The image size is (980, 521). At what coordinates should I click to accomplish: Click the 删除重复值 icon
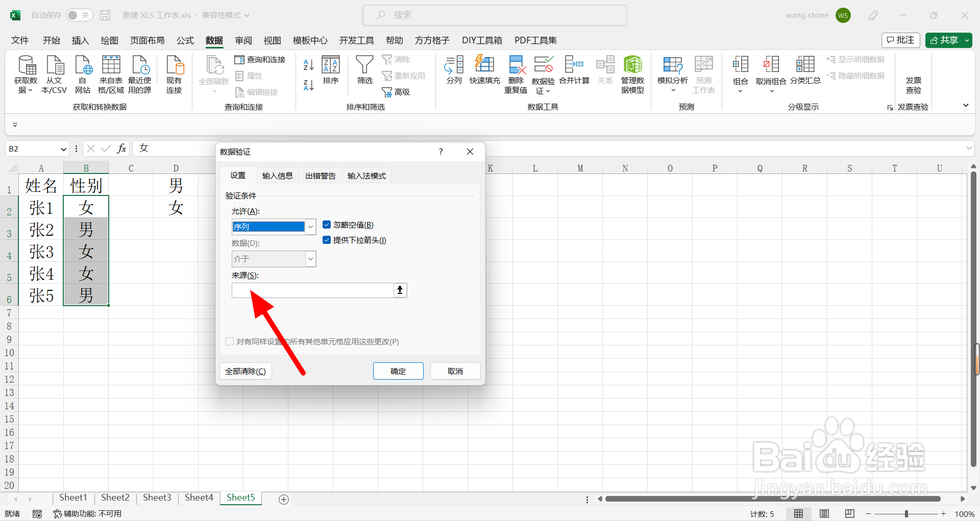point(516,75)
